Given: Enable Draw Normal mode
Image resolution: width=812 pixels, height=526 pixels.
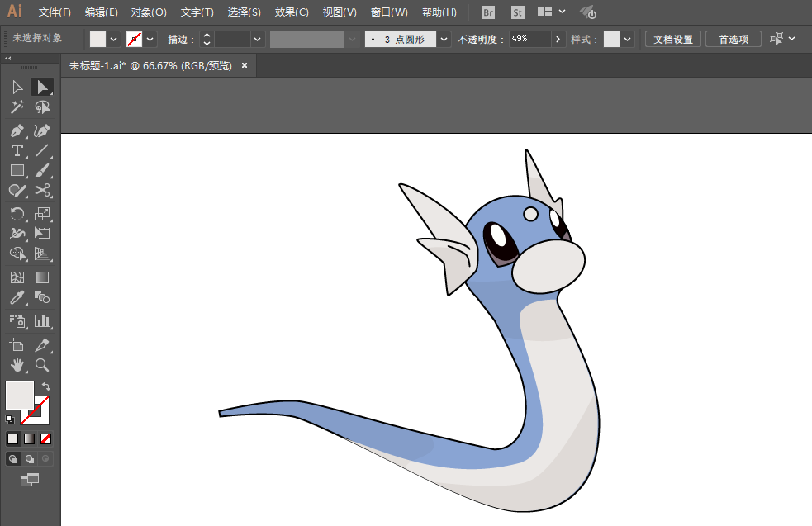Looking at the screenshot, I should click(x=13, y=458).
